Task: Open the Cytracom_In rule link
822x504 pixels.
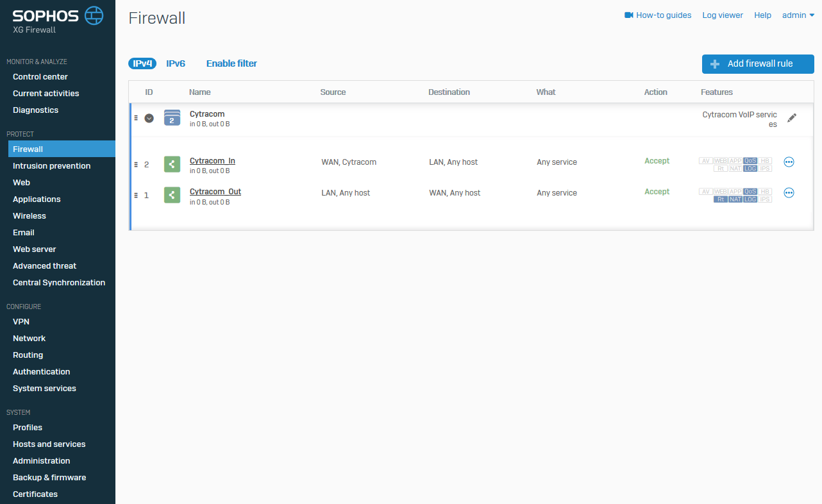Action: pyautogui.click(x=212, y=161)
